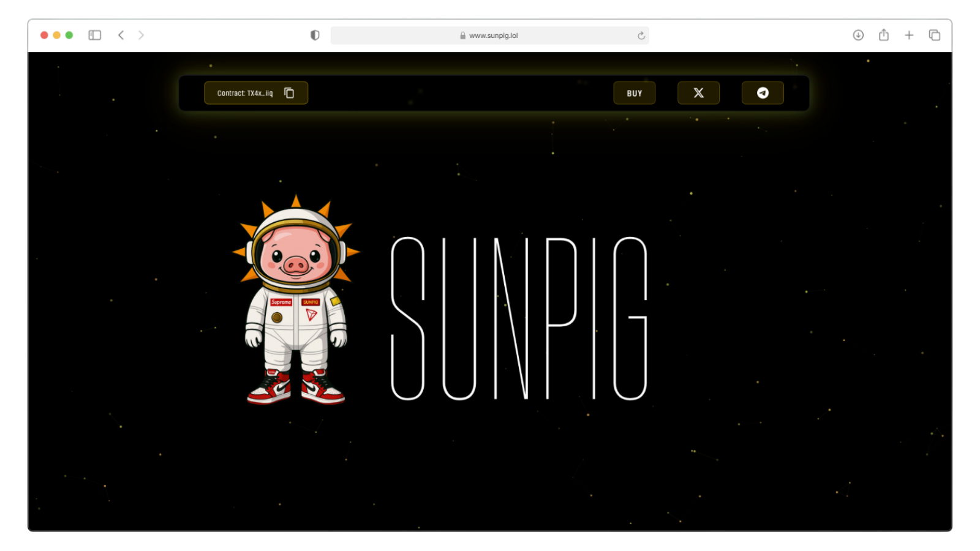Screen dimensions: 980x551
Task: Click the downloads icon in the toolbar
Action: pyautogui.click(x=858, y=35)
